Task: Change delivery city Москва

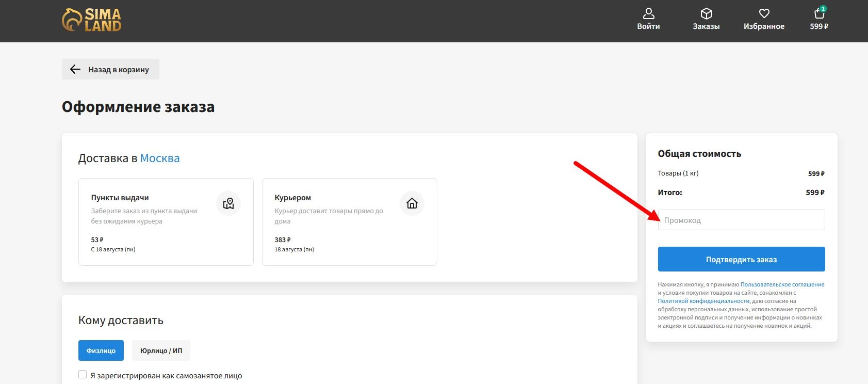Action: pos(160,158)
